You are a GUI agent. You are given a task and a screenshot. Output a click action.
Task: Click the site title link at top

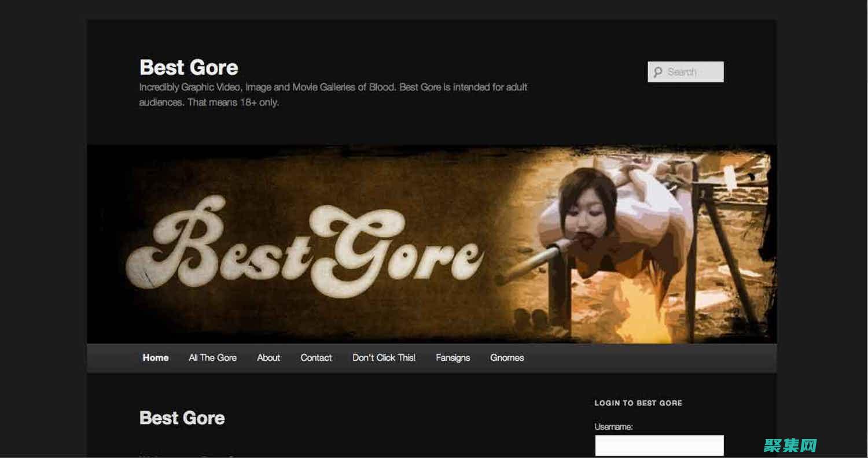coord(189,68)
